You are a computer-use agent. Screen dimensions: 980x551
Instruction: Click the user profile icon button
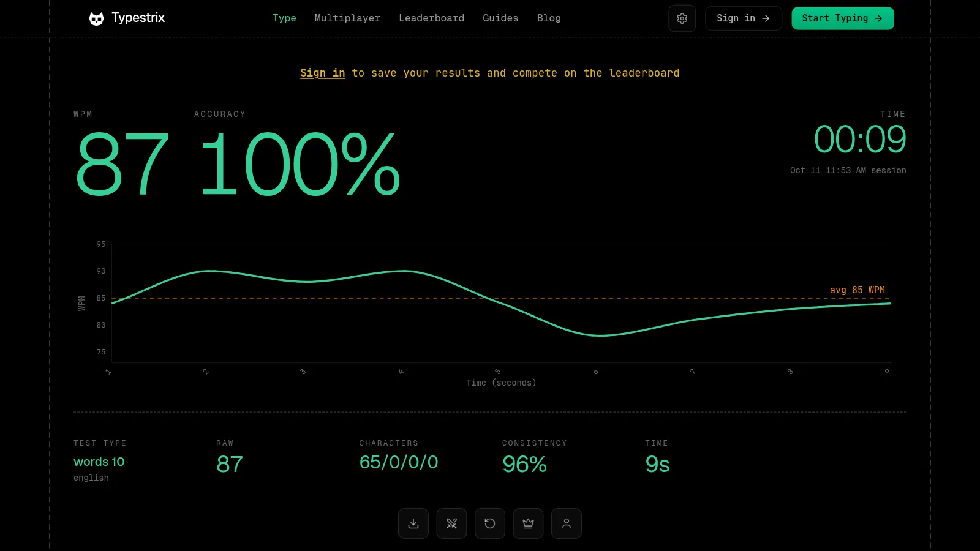[x=567, y=523]
